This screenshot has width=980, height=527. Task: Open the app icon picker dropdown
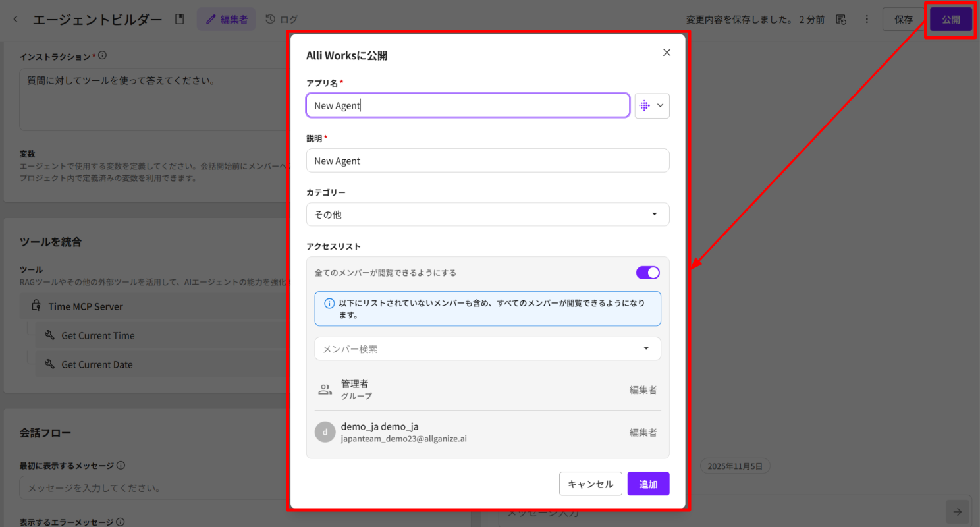click(x=652, y=105)
